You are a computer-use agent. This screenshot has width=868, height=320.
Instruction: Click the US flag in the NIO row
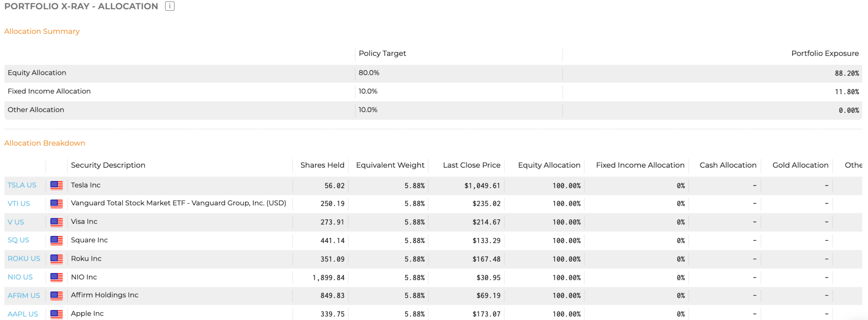(56, 277)
